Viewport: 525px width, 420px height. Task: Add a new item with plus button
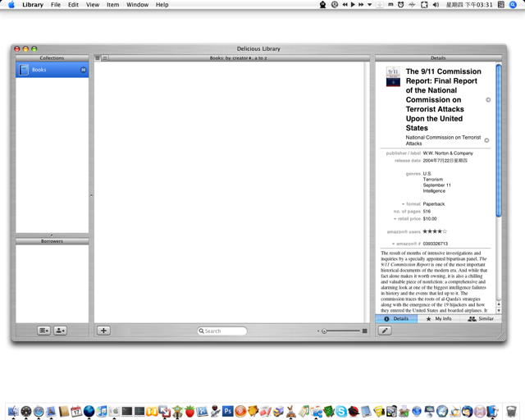click(x=104, y=331)
